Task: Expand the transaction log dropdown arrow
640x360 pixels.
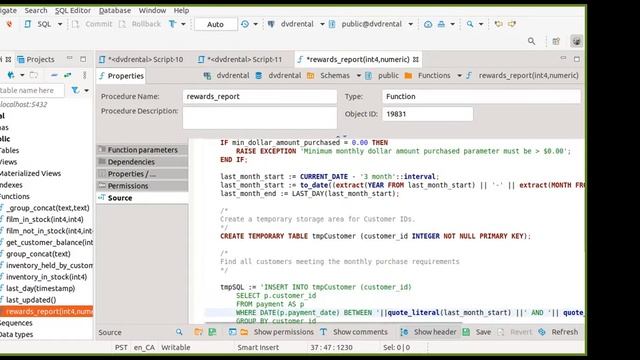Action: click(x=256, y=24)
